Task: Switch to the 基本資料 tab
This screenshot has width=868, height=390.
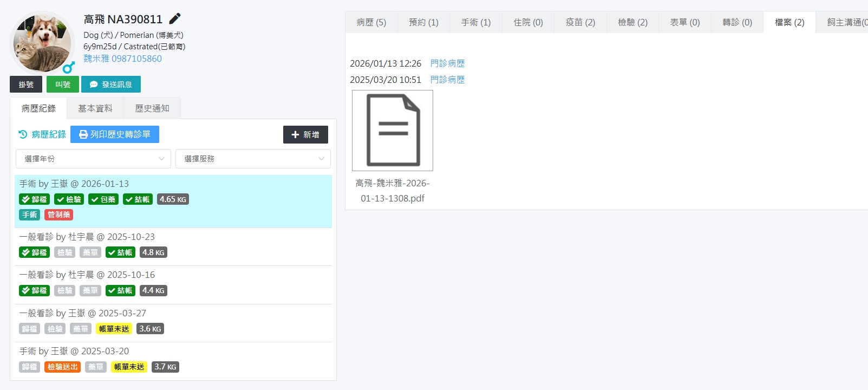Action: (x=95, y=108)
